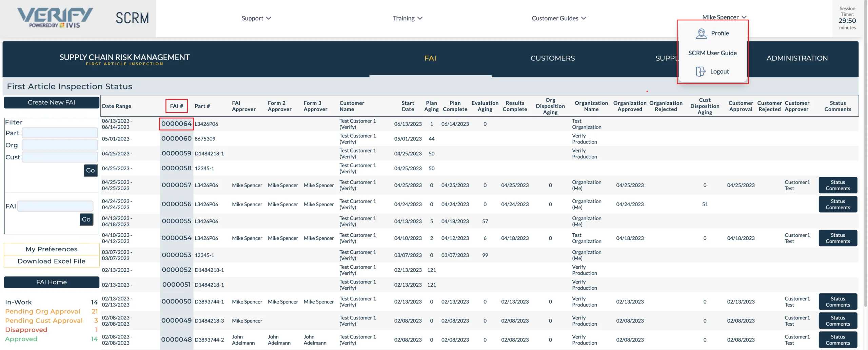Click the Profile user icon
Image resolution: width=868 pixels, height=350 pixels.
coord(701,33)
